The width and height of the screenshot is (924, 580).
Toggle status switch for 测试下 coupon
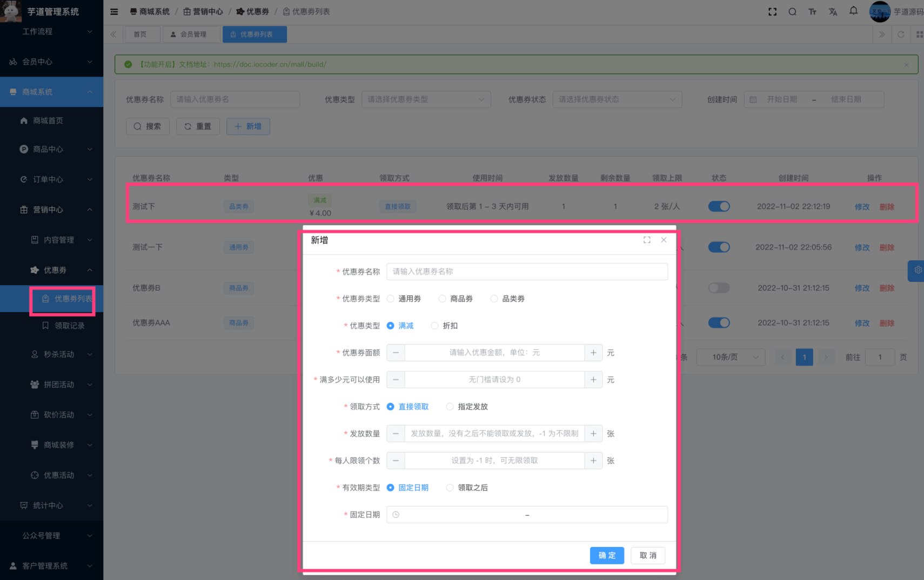coord(719,206)
